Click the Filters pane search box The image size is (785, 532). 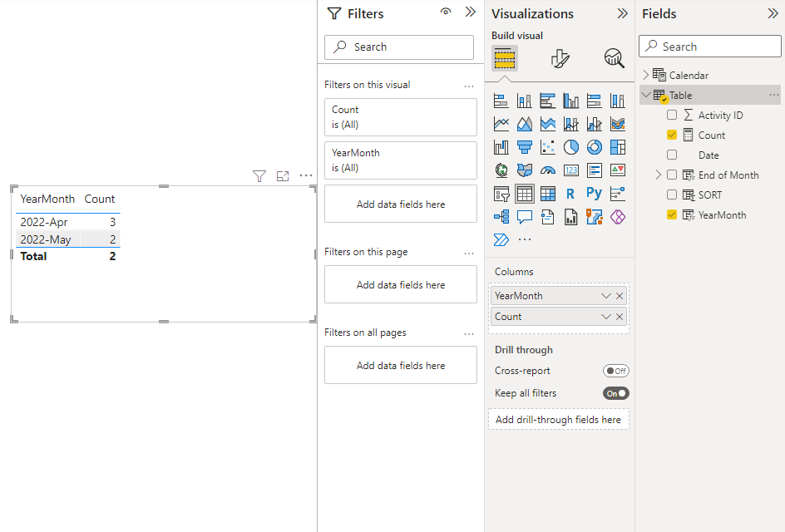click(x=399, y=47)
